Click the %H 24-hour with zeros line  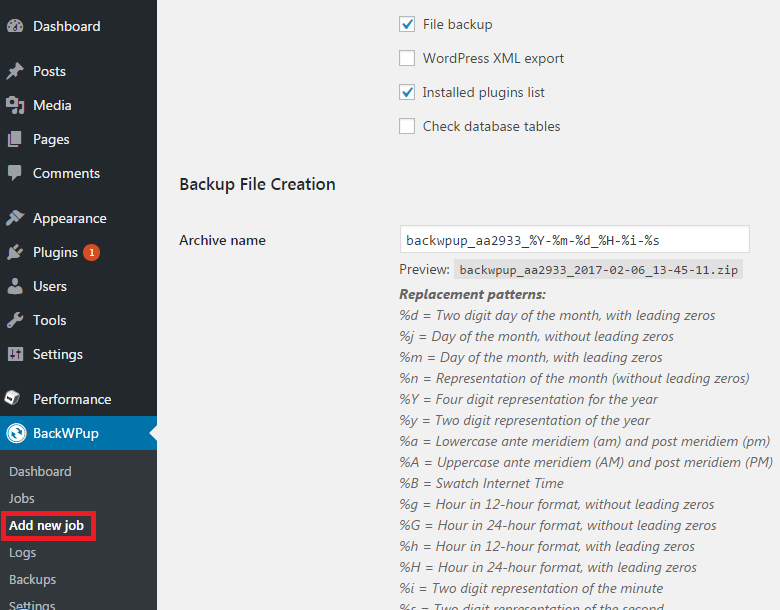pyautogui.click(x=548, y=567)
